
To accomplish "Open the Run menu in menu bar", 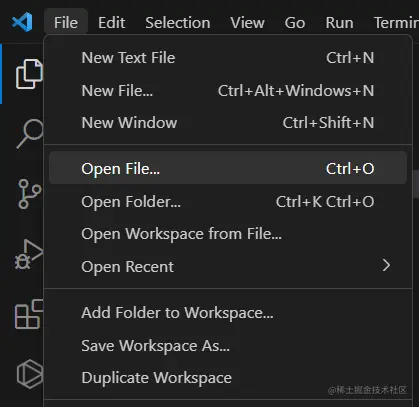I will (x=339, y=23).
